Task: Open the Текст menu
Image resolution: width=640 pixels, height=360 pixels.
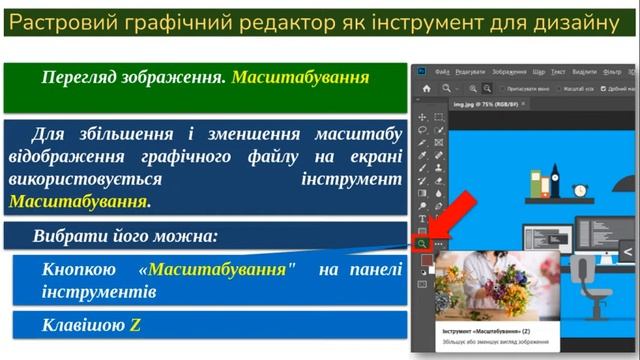Action: coord(558,72)
